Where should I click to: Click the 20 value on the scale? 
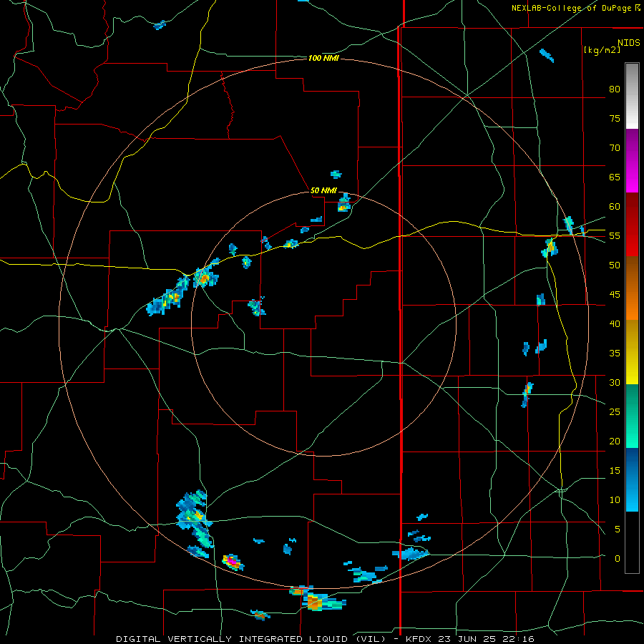point(615,441)
